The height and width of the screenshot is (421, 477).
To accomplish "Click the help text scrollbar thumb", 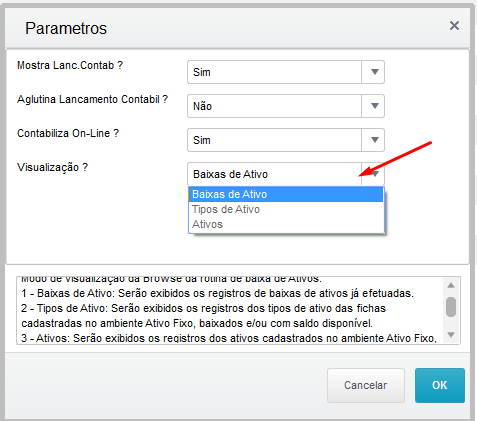I will click(451, 307).
